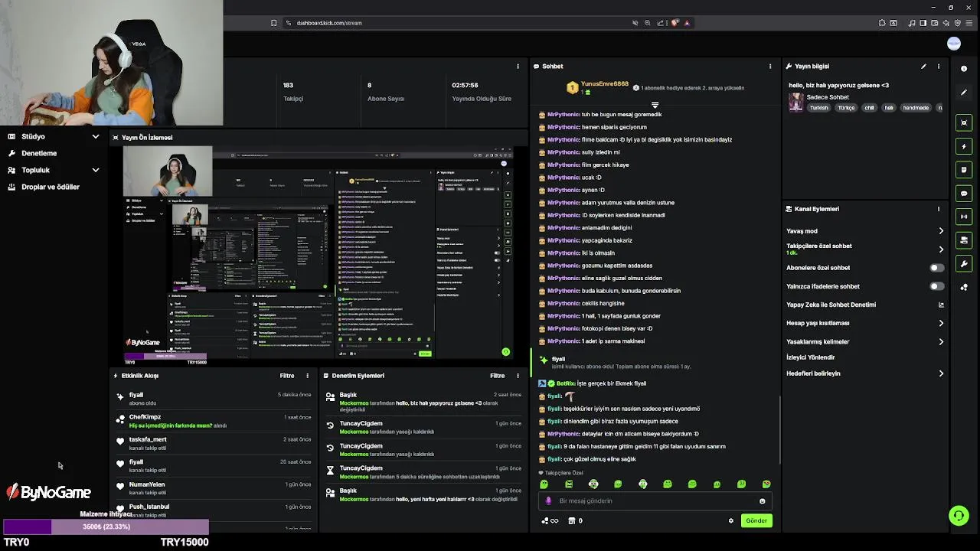The height and width of the screenshot is (551, 980).
Task: Open the browser hamburger menu
Action: pyautogui.click(x=970, y=23)
